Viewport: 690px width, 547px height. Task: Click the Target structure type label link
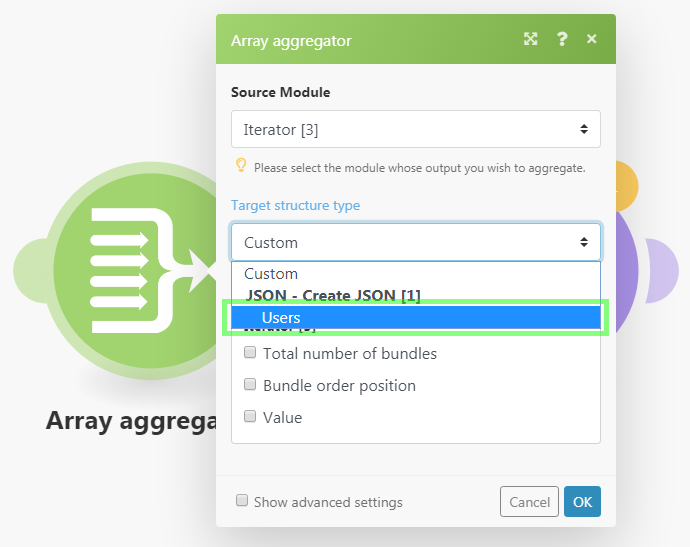(296, 205)
